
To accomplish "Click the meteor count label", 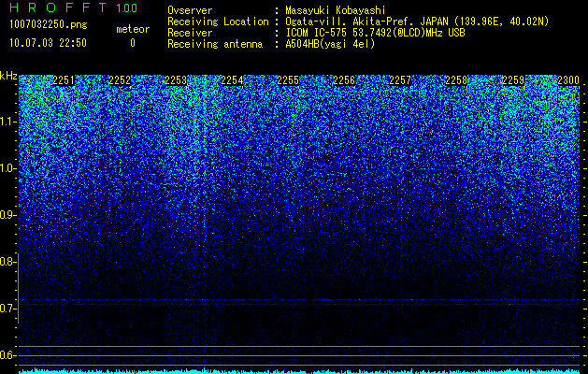I will point(133,29).
